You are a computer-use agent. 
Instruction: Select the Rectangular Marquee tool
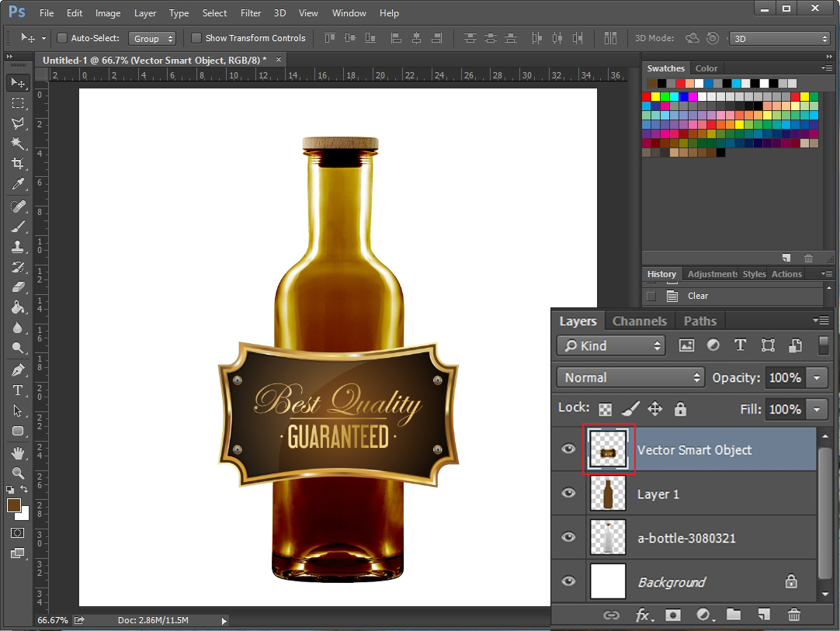(18, 103)
